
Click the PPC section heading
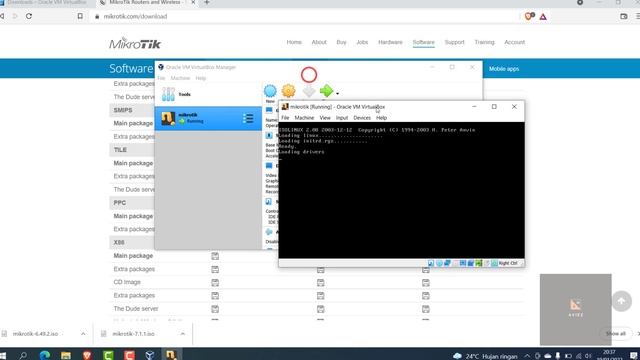(x=120, y=203)
